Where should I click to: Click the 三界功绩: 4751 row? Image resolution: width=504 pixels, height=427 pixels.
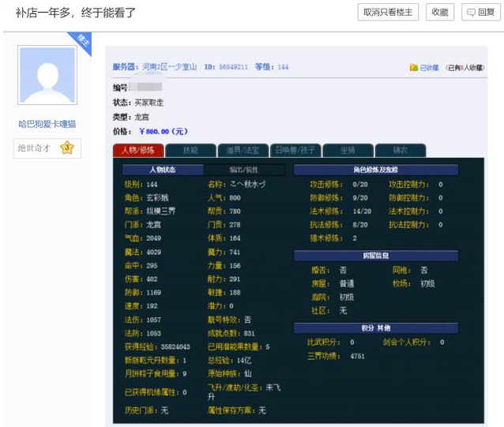(x=336, y=356)
